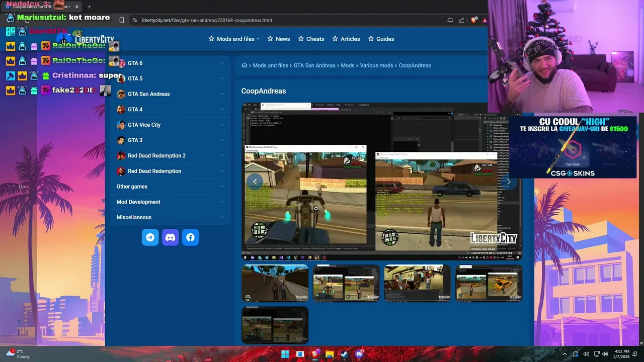Follow the 'GTA San Andreas' breadcrumb link
Screen dimensions: 644x362
click(x=314, y=65)
